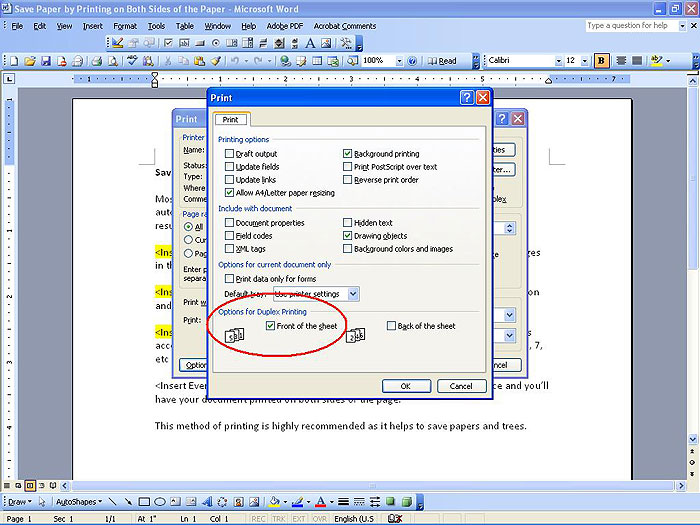Click the New Blank Document icon

pos(14,61)
